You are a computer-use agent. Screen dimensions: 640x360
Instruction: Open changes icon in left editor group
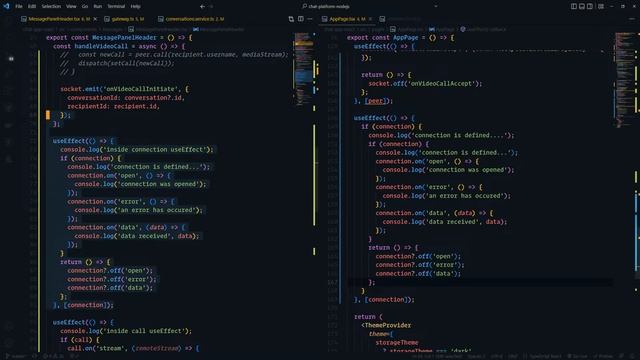tap(291, 19)
